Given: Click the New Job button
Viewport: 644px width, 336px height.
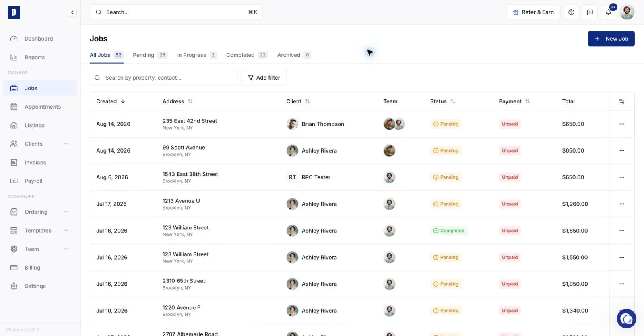Looking at the screenshot, I should click(x=611, y=39).
